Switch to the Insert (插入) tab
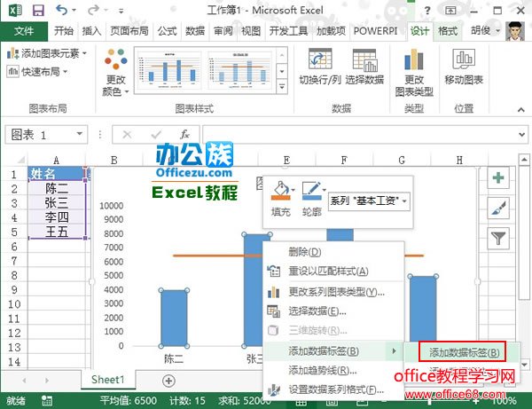 point(91,31)
